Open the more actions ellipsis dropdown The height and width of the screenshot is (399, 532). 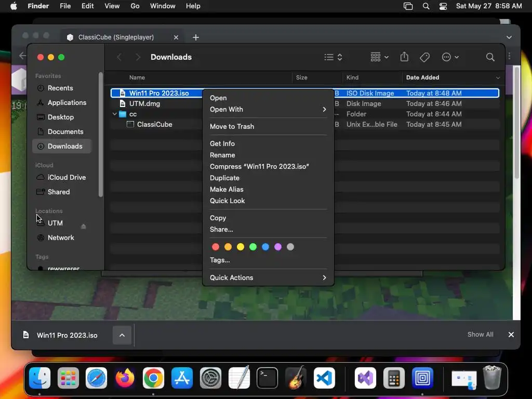tap(450, 57)
